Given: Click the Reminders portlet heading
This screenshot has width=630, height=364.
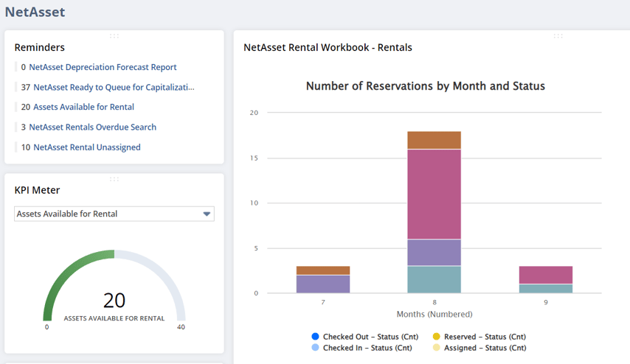Looking at the screenshot, I should (x=39, y=47).
